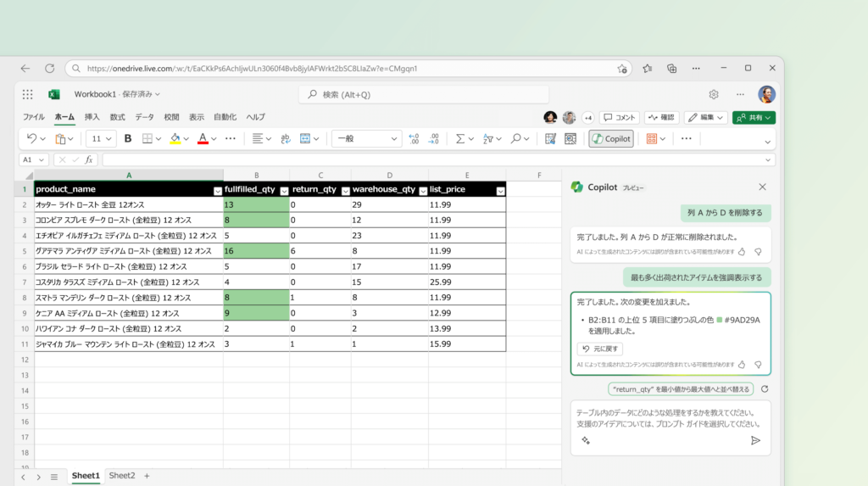Switch to the 挿入 tab
The height and width of the screenshot is (486, 868).
click(x=92, y=117)
